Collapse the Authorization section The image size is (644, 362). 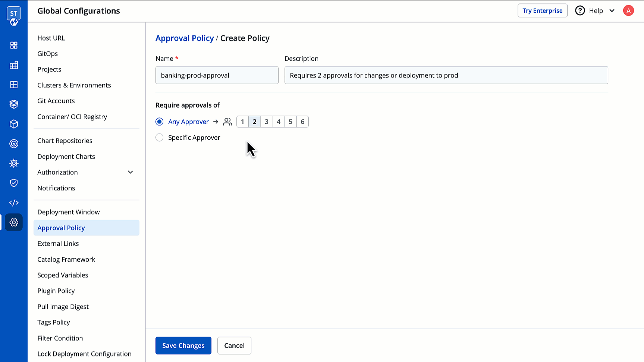coord(130,172)
